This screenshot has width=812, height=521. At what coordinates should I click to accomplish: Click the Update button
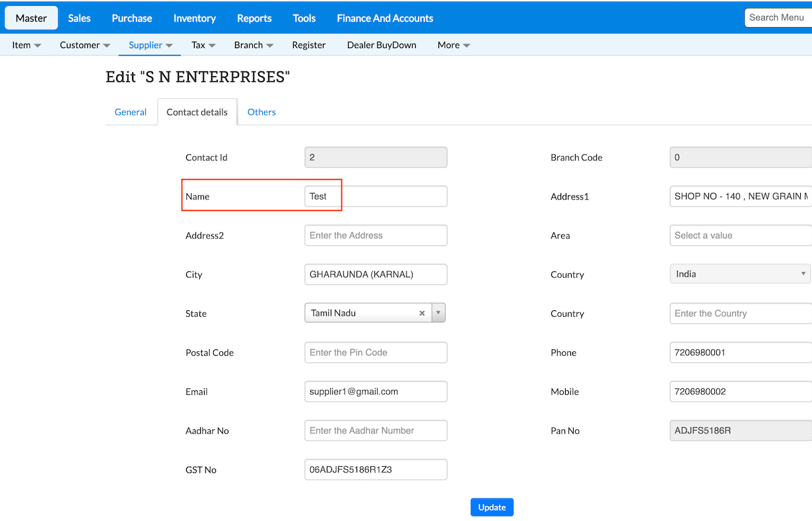click(492, 507)
